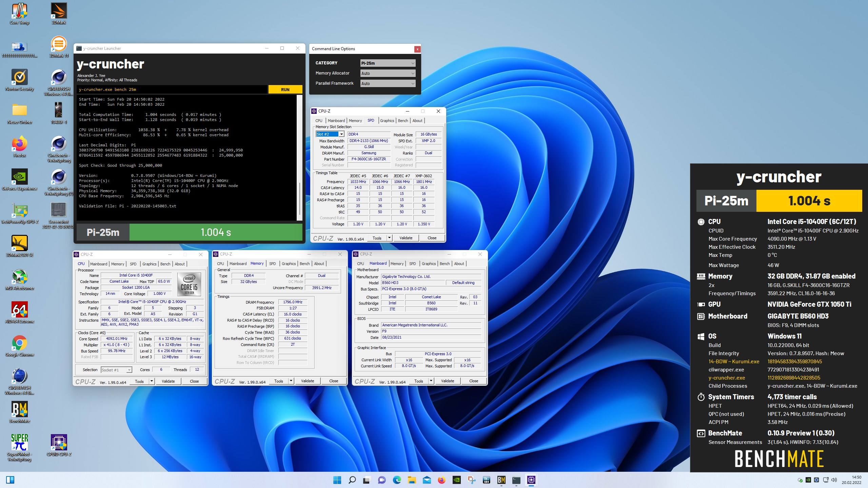Switch to Mainboard tab in SPD CPU-Z window
868x488 pixels.
coord(336,121)
